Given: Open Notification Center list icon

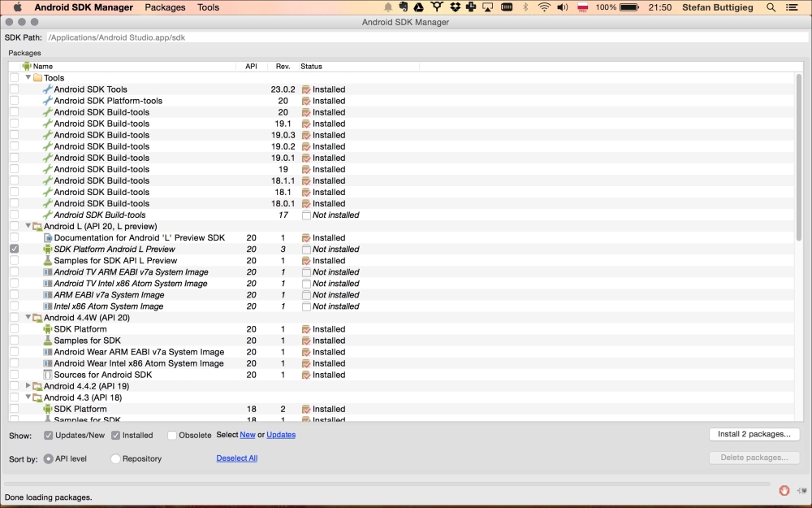Looking at the screenshot, I should tap(791, 7).
